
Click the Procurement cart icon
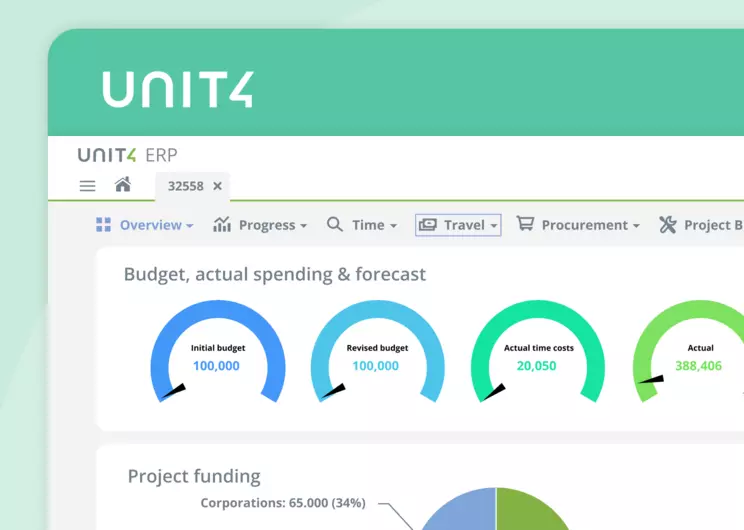525,223
